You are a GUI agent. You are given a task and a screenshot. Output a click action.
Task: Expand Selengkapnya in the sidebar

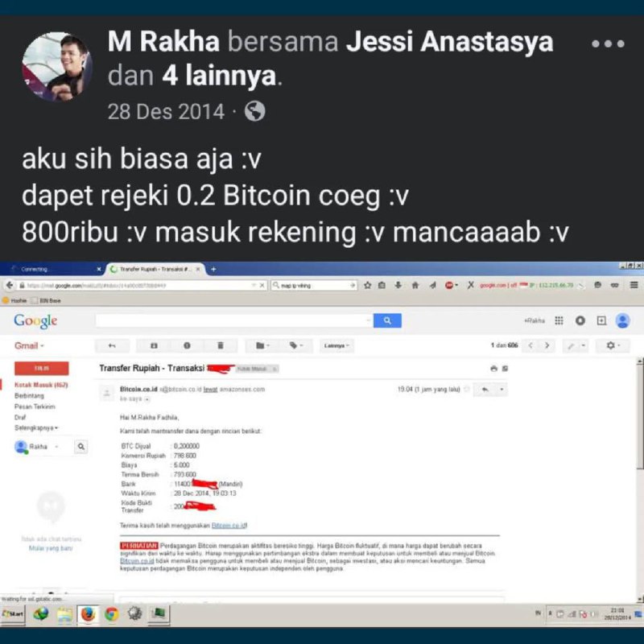tap(36, 428)
